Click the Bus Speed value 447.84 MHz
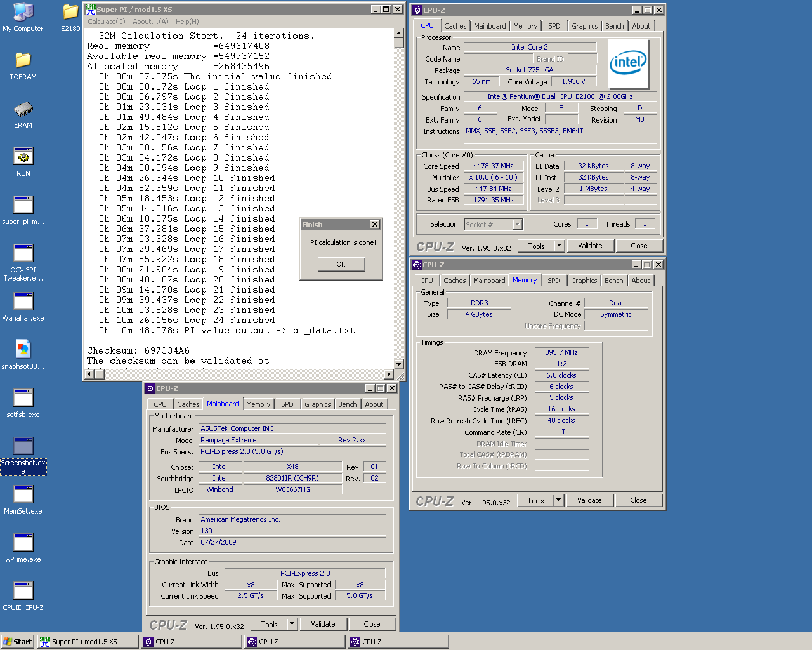 494,189
